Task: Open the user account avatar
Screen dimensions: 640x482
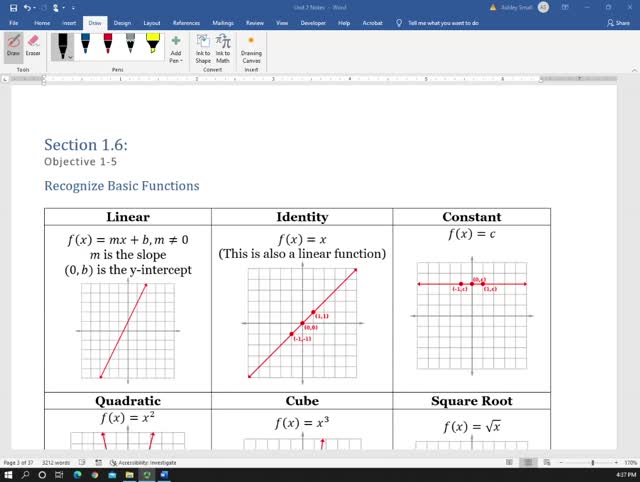Action: (x=543, y=7)
